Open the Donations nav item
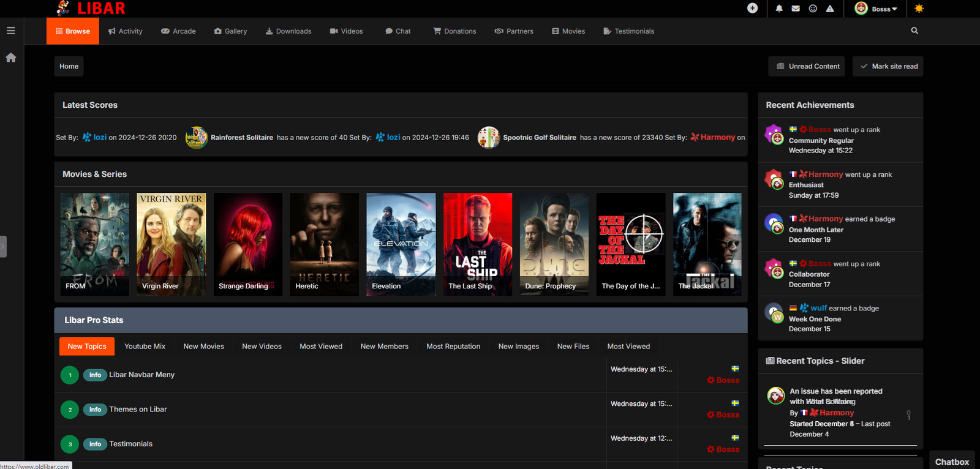Image resolution: width=980 pixels, height=469 pixels. [455, 31]
